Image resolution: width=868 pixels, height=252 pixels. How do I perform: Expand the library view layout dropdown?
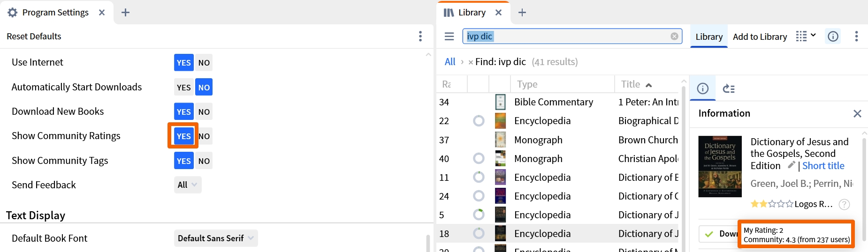807,36
